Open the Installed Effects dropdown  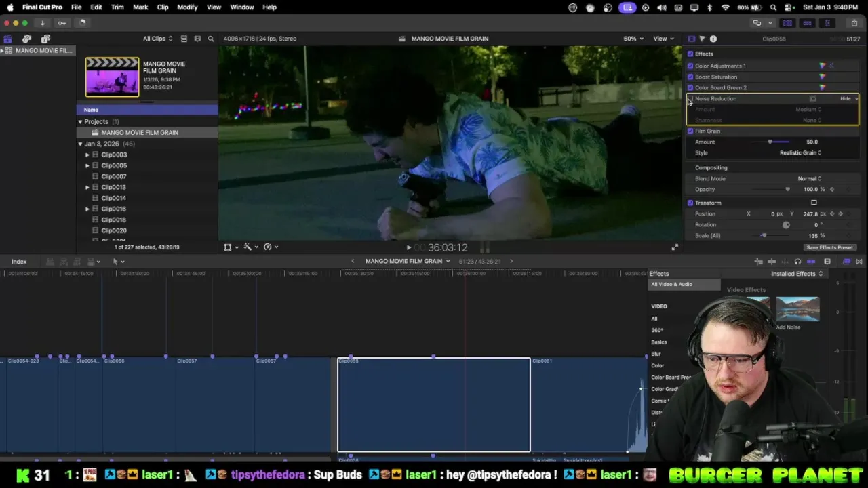pyautogui.click(x=797, y=274)
